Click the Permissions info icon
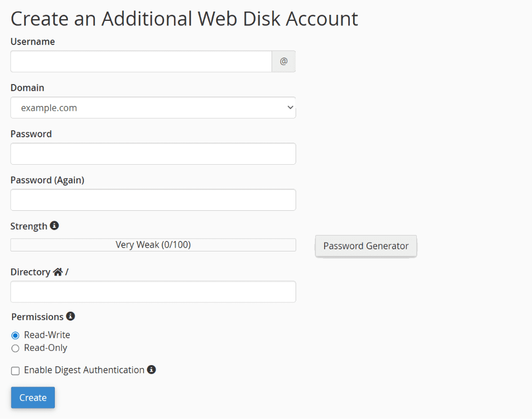This screenshot has height=420, width=532. tap(70, 316)
